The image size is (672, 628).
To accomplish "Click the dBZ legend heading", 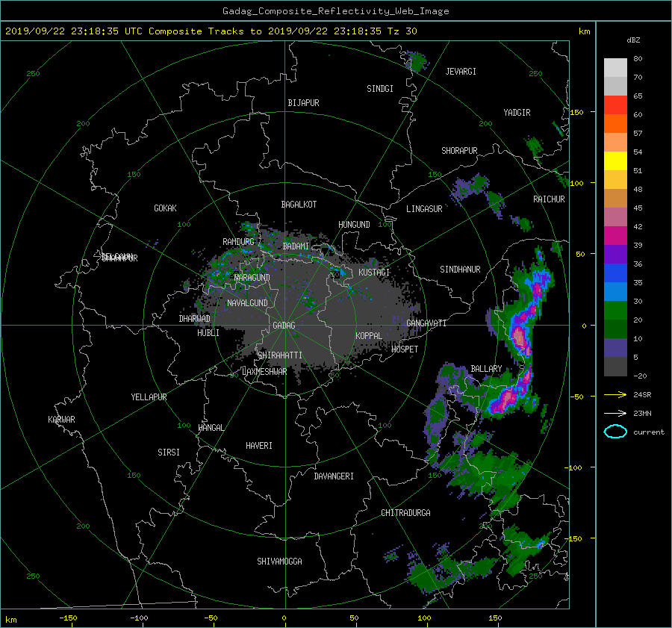I will [x=633, y=40].
